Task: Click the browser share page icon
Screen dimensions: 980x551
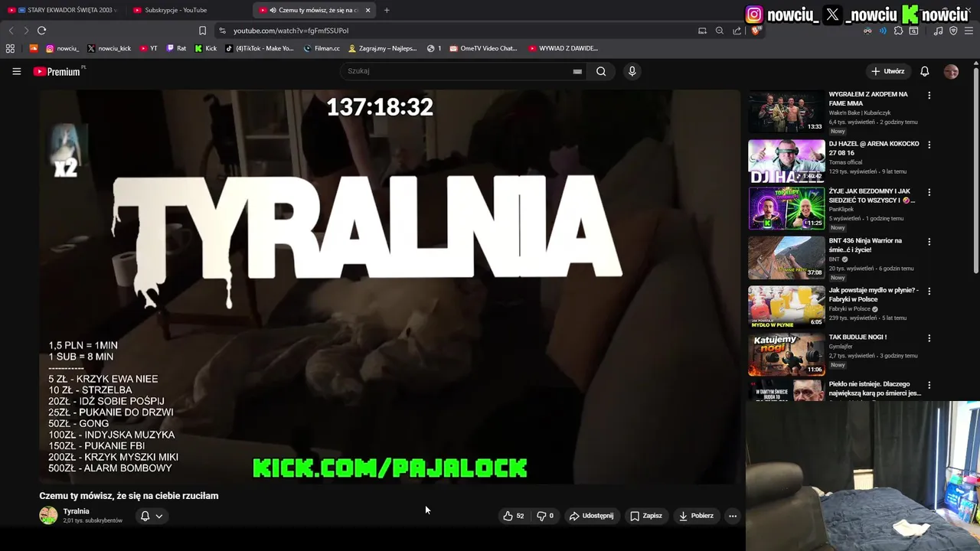Action: point(737,31)
